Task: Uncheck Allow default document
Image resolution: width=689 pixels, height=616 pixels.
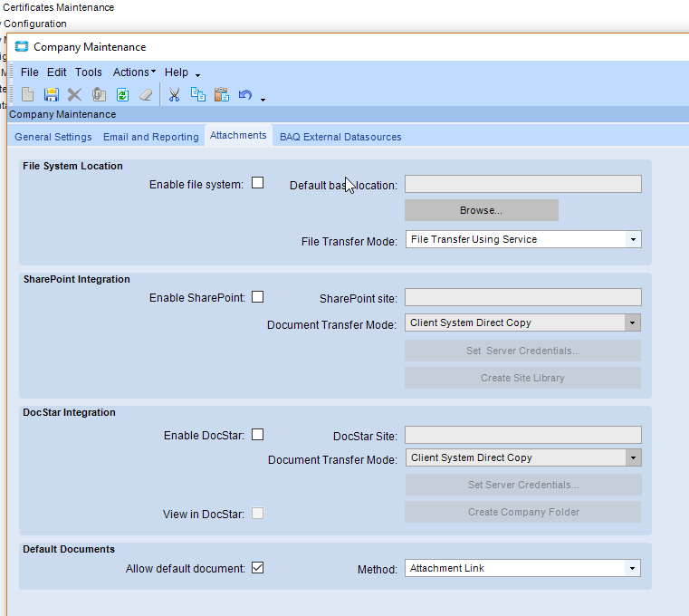Action: [258, 568]
